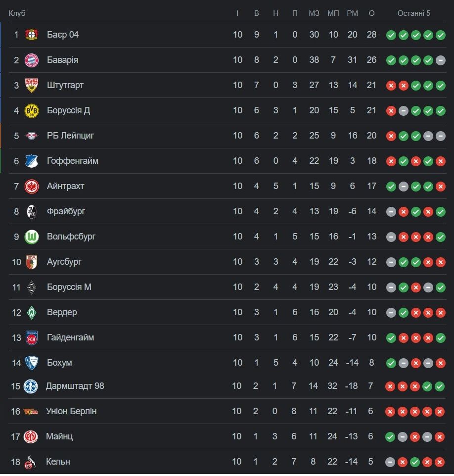Click the Union Berlin club logo
Image resolution: width=454 pixels, height=476 pixels.
pos(31,411)
